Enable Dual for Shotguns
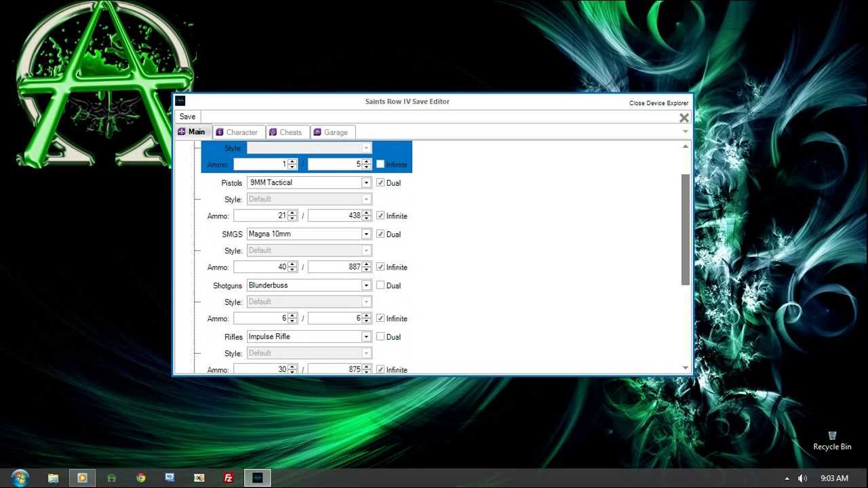Image resolution: width=868 pixels, height=488 pixels. pos(380,285)
